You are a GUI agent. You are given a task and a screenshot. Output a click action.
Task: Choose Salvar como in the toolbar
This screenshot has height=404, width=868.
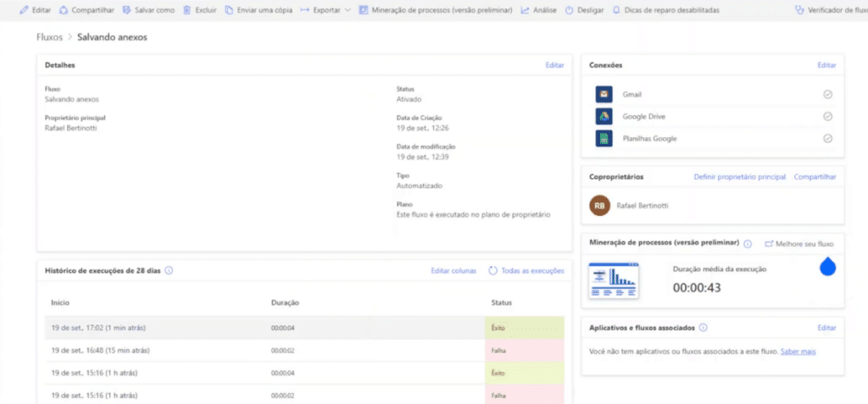[148, 10]
